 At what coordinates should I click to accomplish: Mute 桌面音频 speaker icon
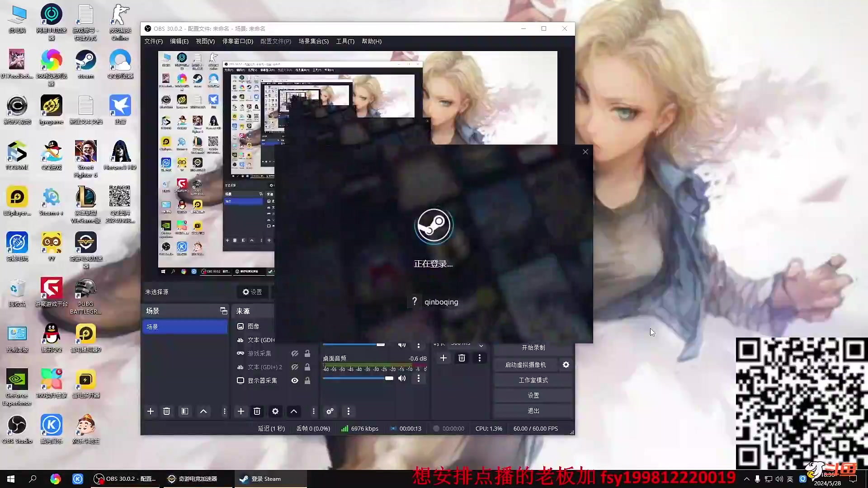pos(402,378)
